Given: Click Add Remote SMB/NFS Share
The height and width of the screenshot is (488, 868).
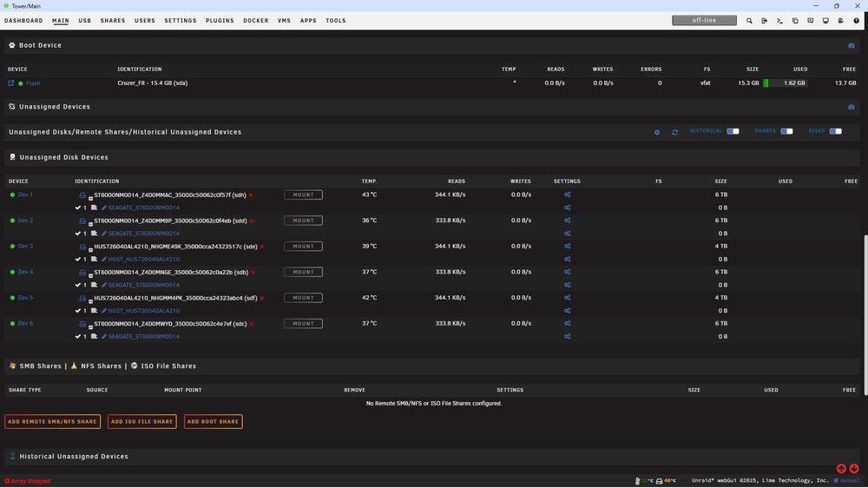Looking at the screenshot, I should pyautogui.click(x=53, y=421).
